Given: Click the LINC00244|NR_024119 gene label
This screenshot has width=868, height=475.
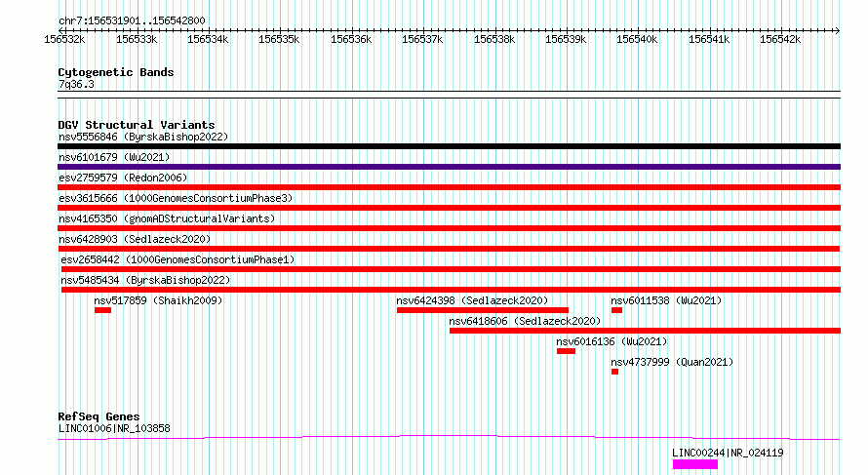Looking at the screenshot, I should point(728,453).
